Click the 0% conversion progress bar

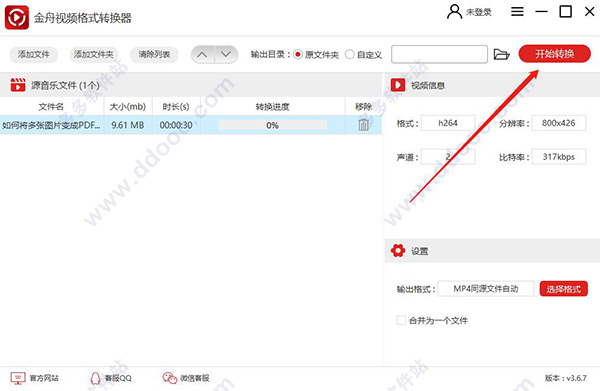click(272, 125)
